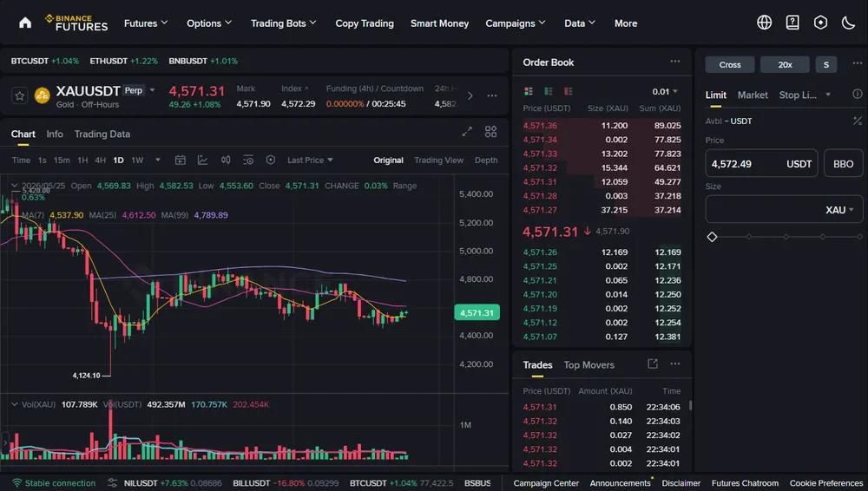868x491 pixels.
Task: Open Smart Money in the navigation
Action: click(439, 23)
